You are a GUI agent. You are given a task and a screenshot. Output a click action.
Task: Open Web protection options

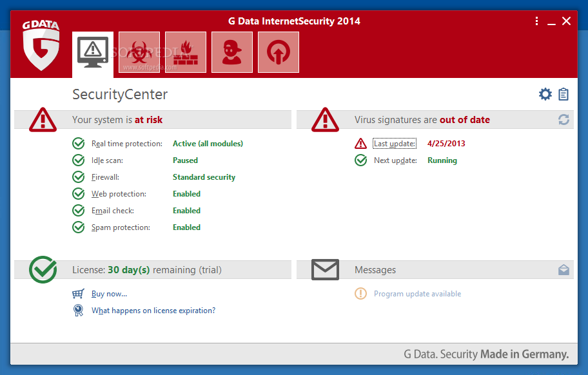pyautogui.click(x=119, y=194)
